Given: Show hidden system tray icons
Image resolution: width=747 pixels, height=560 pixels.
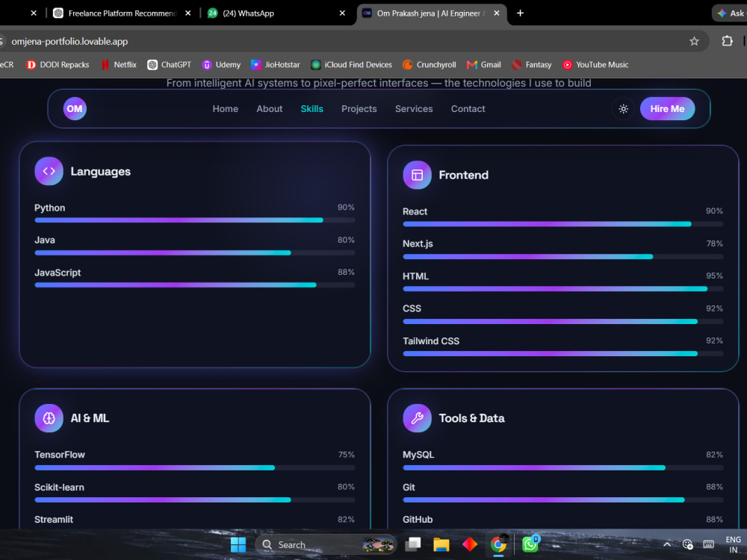Looking at the screenshot, I should tap(667, 544).
